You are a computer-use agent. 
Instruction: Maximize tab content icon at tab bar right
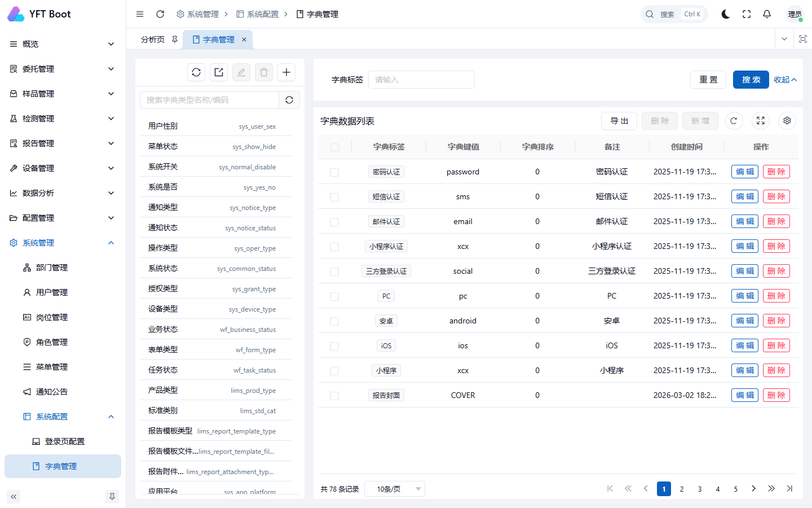[803, 39]
